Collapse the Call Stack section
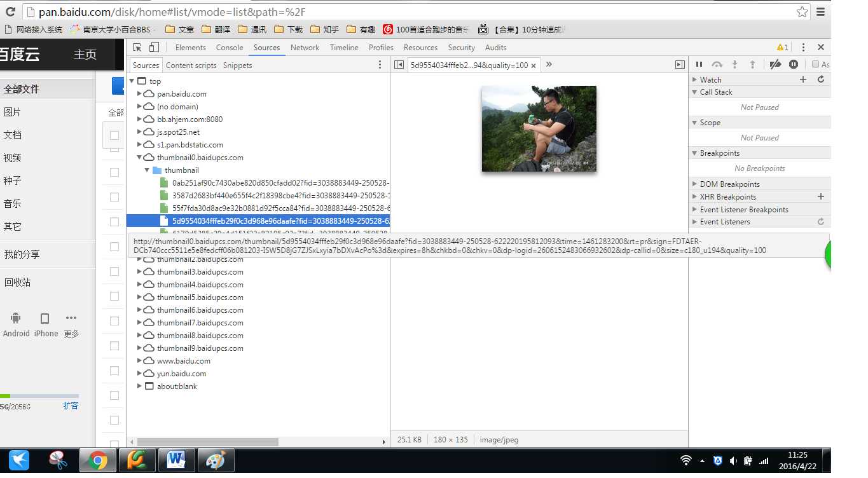 pos(694,92)
